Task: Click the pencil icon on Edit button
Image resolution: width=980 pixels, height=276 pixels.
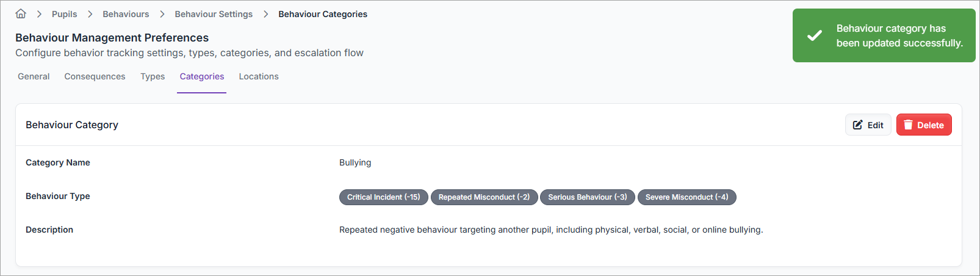Action: pyautogui.click(x=857, y=125)
